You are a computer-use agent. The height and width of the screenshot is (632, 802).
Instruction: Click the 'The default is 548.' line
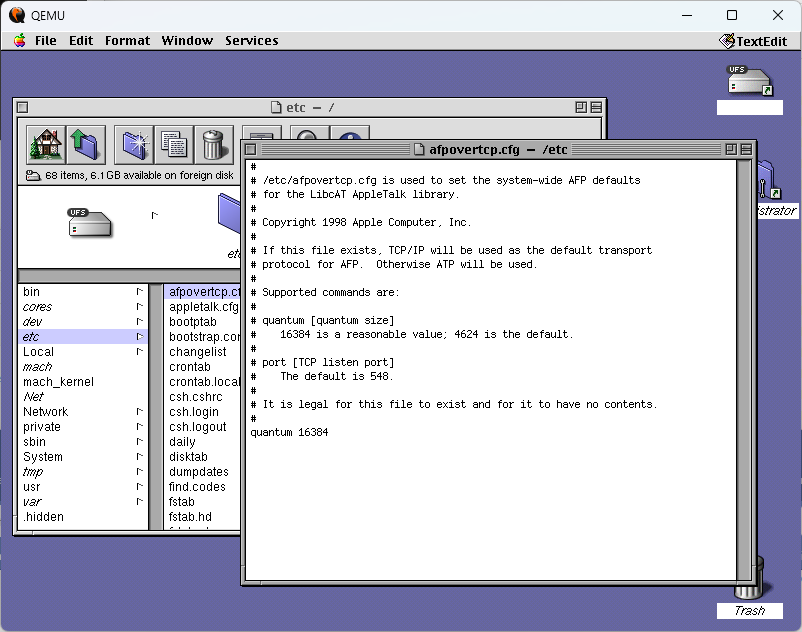click(x=322, y=376)
